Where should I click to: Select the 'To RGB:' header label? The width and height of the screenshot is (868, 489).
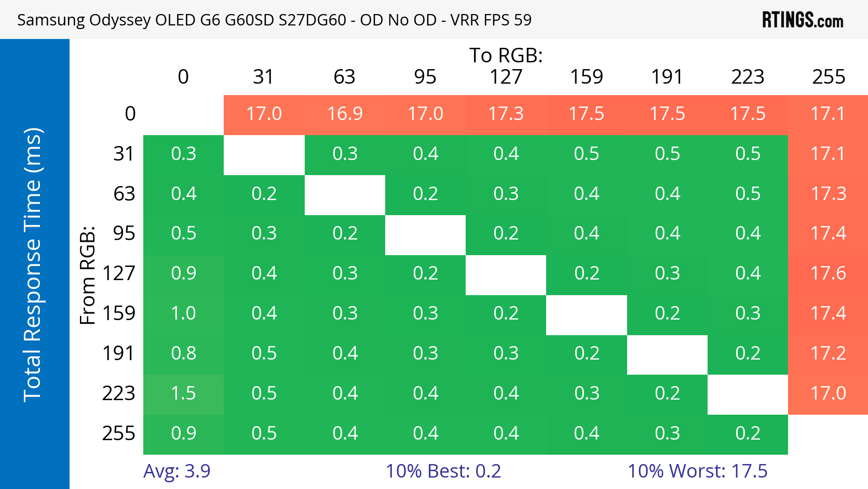pos(506,55)
